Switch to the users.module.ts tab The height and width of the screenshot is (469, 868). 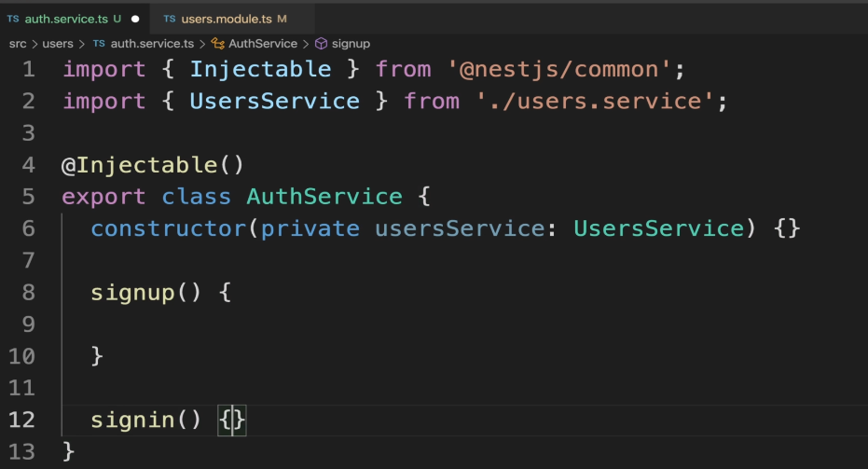[232, 19]
